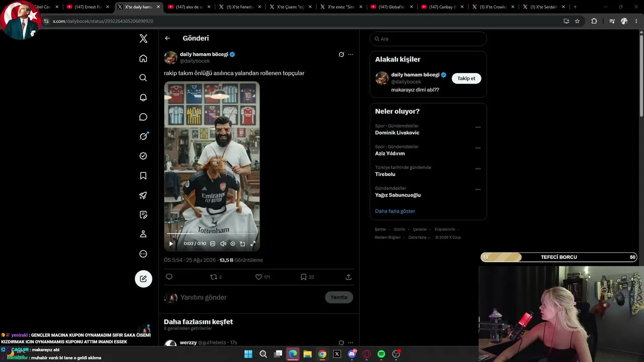Viewport: 644px width, 362px height.
Task: Open options for the Aziz Yıldırım trend
Action: 478,148
